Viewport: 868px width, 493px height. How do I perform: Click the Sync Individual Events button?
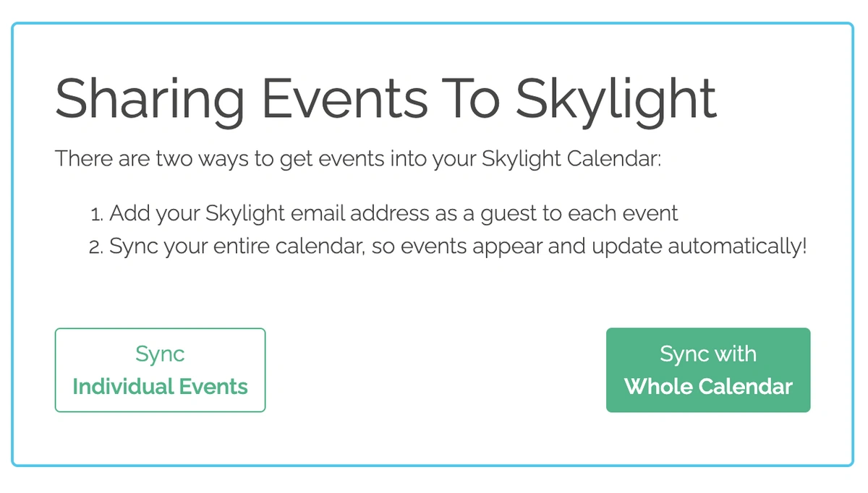[160, 370]
